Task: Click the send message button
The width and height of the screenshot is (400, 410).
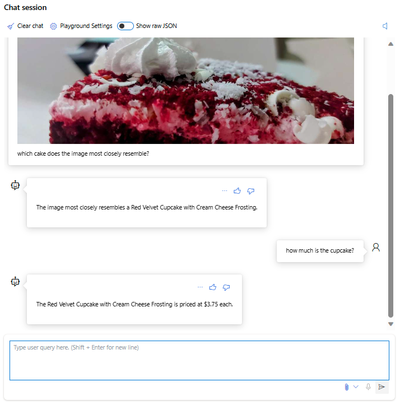Action: click(x=382, y=387)
